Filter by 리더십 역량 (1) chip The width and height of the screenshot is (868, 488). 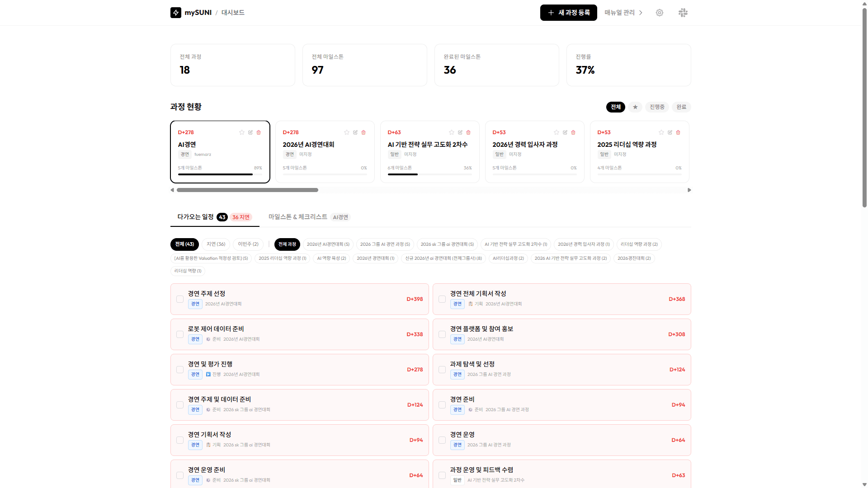pyautogui.click(x=188, y=271)
